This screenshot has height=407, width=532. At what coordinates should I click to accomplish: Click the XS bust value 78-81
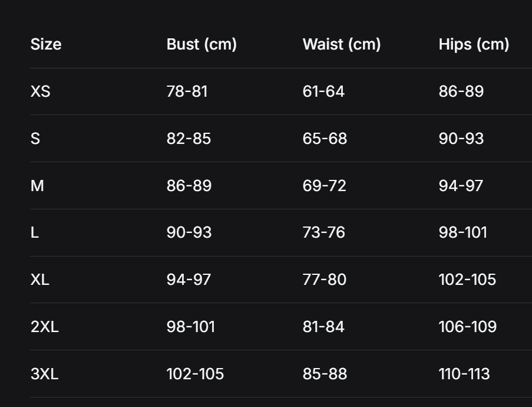tap(187, 91)
